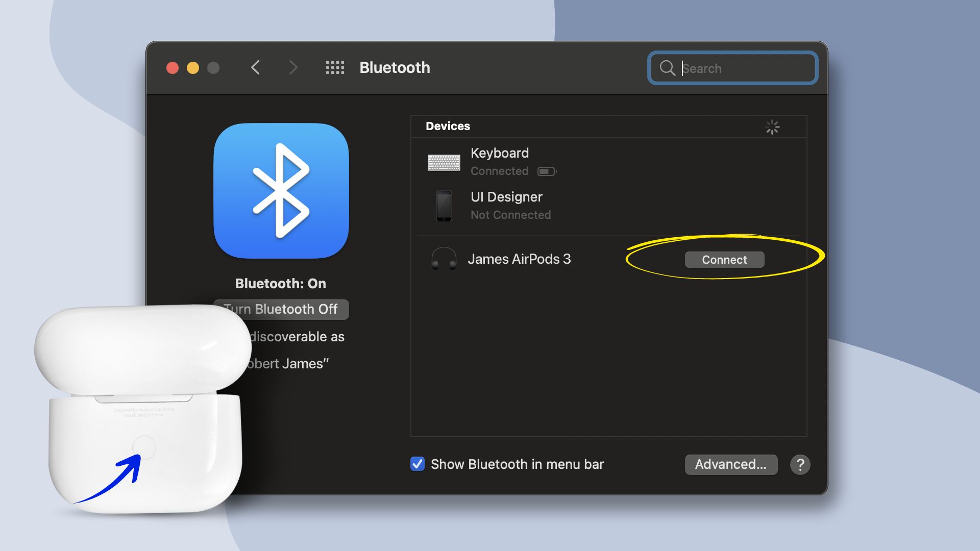Click the yellow minimize window button
The width and height of the screenshot is (980, 551).
click(193, 68)
